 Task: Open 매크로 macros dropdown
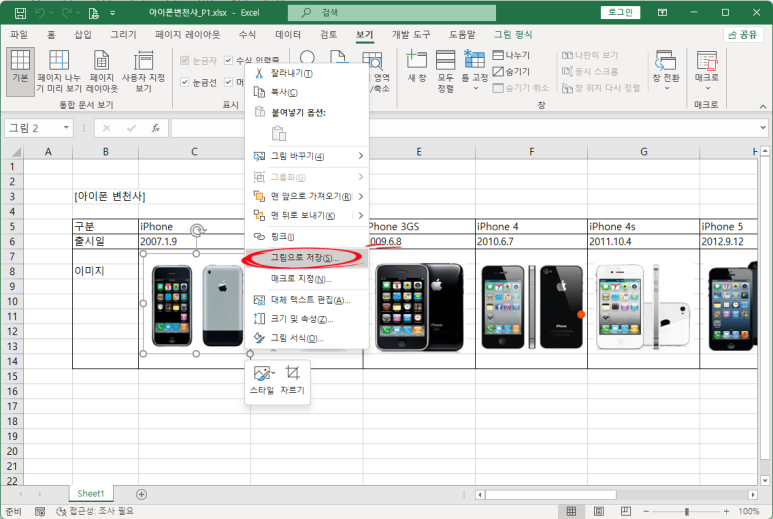pyautogui.click(x=706, y=70)
